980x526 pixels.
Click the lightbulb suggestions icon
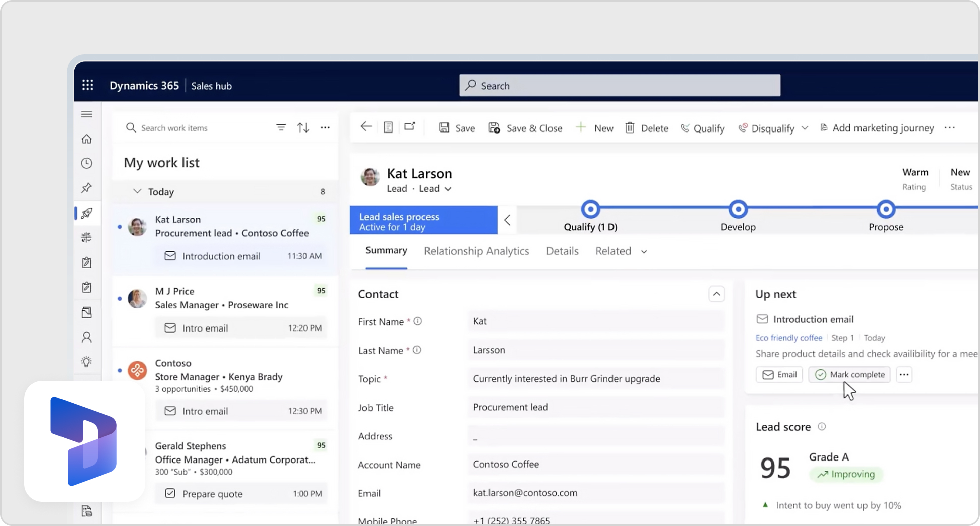(x=86, y=361)
